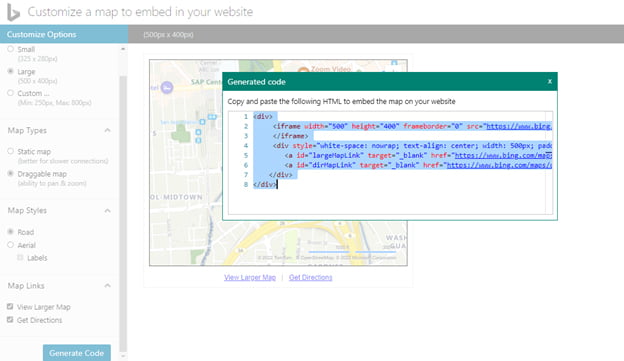The image size is (624, 361).
Task: Click the iframe src URL in code
Action: coord(519,126)
